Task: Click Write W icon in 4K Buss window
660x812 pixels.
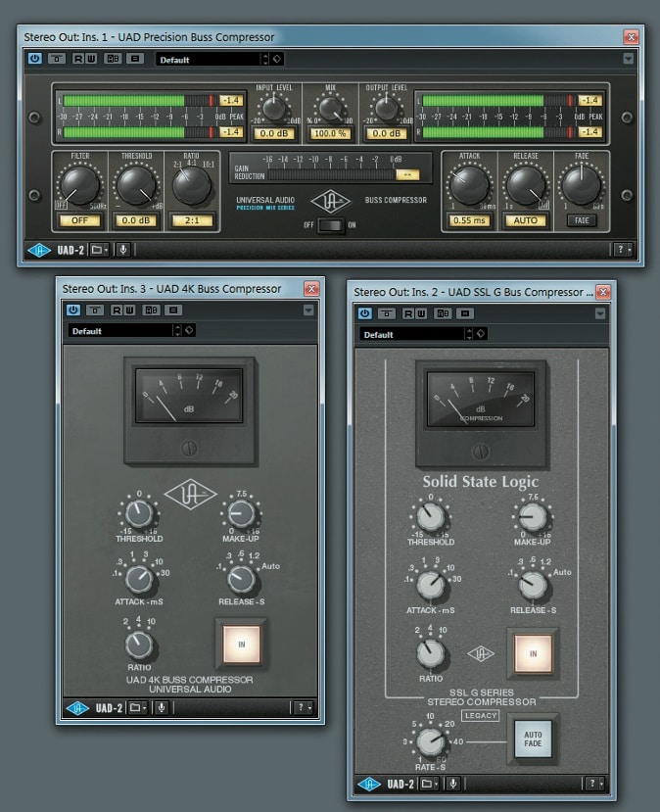Action: [x=129, y=310]
